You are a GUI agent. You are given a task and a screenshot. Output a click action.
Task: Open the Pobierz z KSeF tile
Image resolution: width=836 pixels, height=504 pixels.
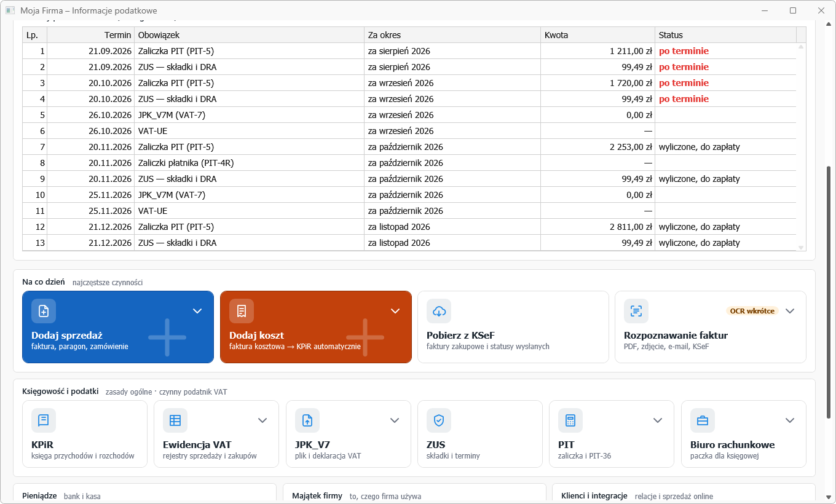513,327
